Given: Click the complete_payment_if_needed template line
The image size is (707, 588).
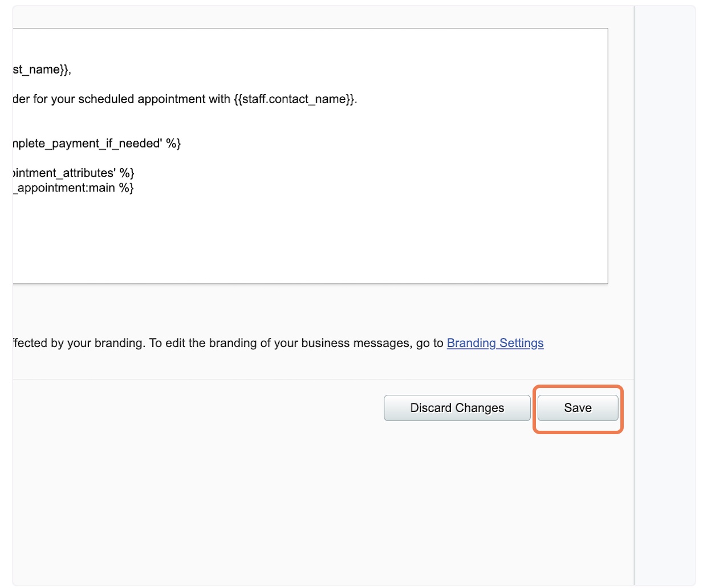Looking at the screenshot, I should tap(96, 144).
